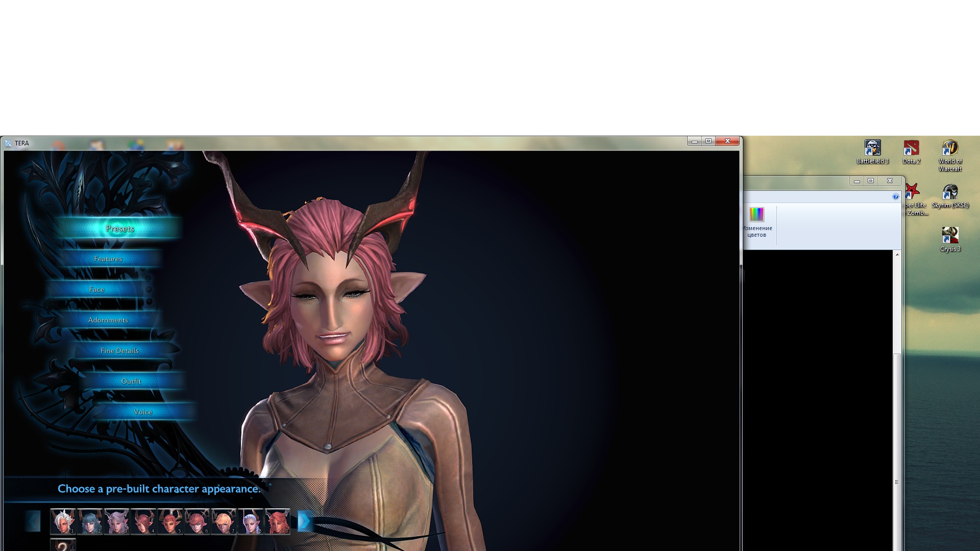Select preset appearance number 2 with teal hair
Image resolution: width=980 pixels, height=551 pixels.
90,521
